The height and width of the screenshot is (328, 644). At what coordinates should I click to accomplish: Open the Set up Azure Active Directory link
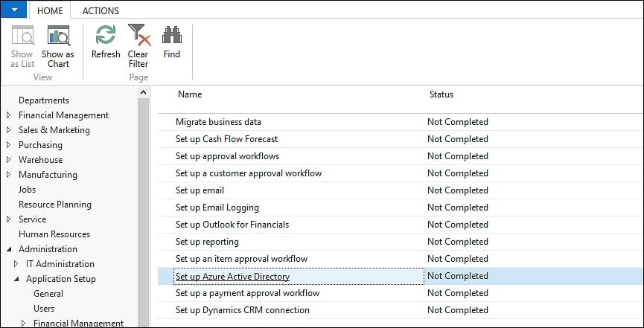point(232,276)
